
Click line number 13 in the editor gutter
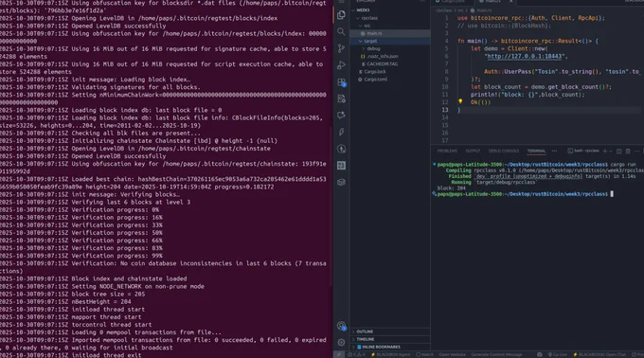pyautogui.click(x=445, y=110)
